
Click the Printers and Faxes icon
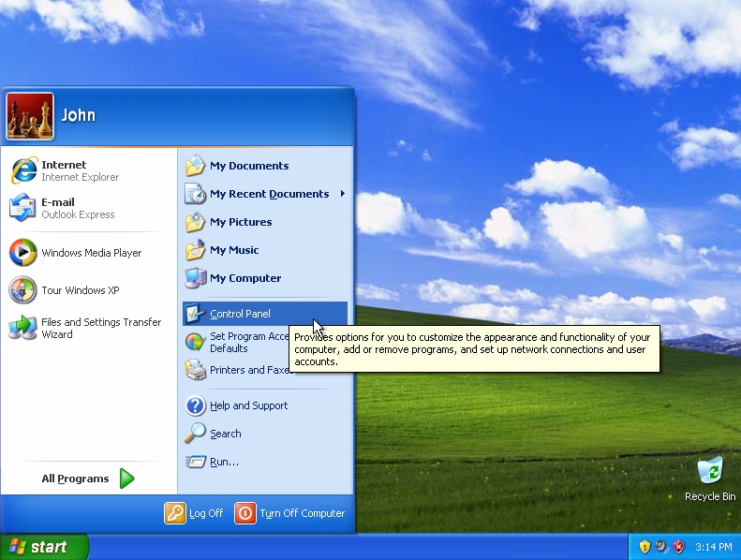click(195, 370)
